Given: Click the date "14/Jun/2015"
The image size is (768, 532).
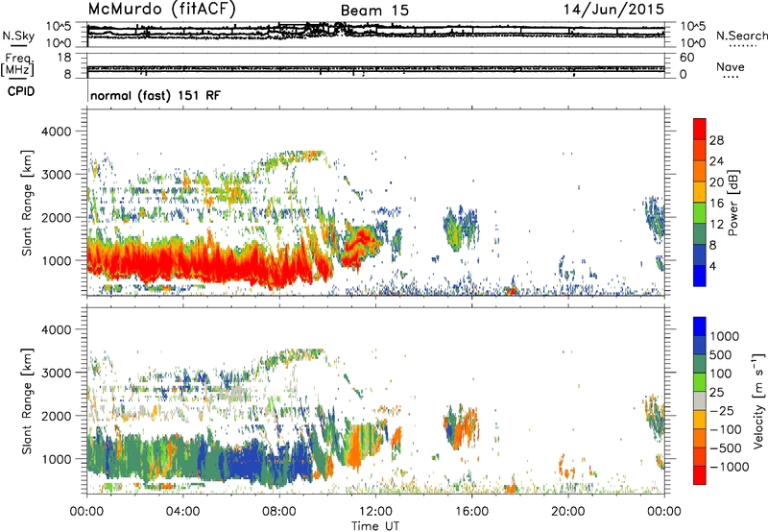Looking at the screenshot, I should tap(613, 10).
